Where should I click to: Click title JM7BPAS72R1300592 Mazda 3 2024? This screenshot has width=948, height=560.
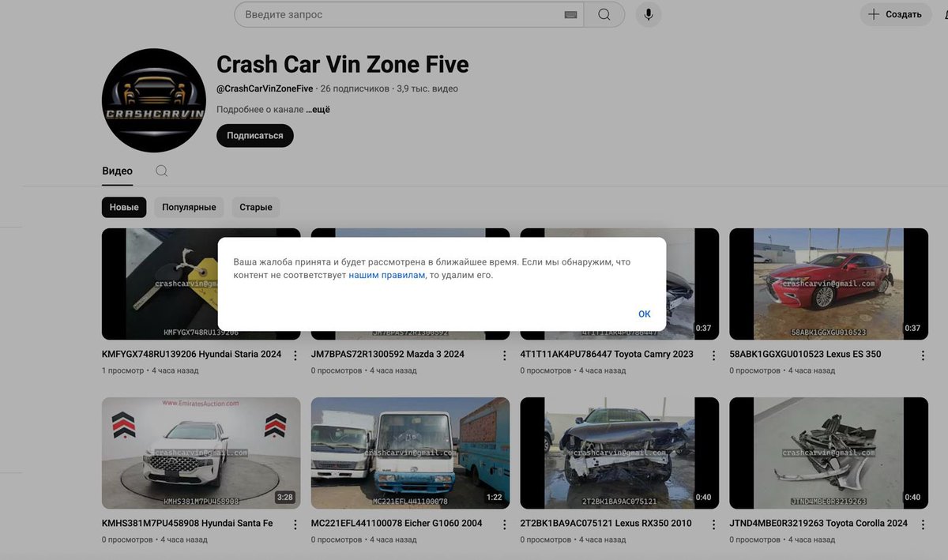click(x=388, y=354)
